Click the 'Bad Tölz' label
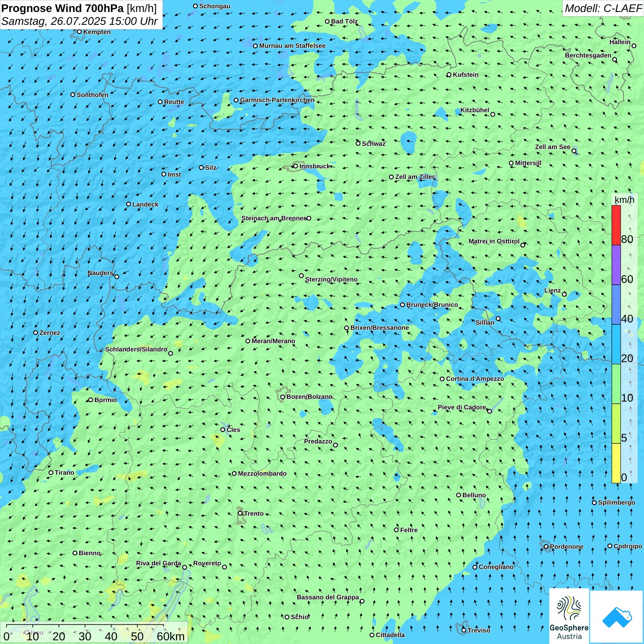644x644 pixels. click(x=345, y=21)
